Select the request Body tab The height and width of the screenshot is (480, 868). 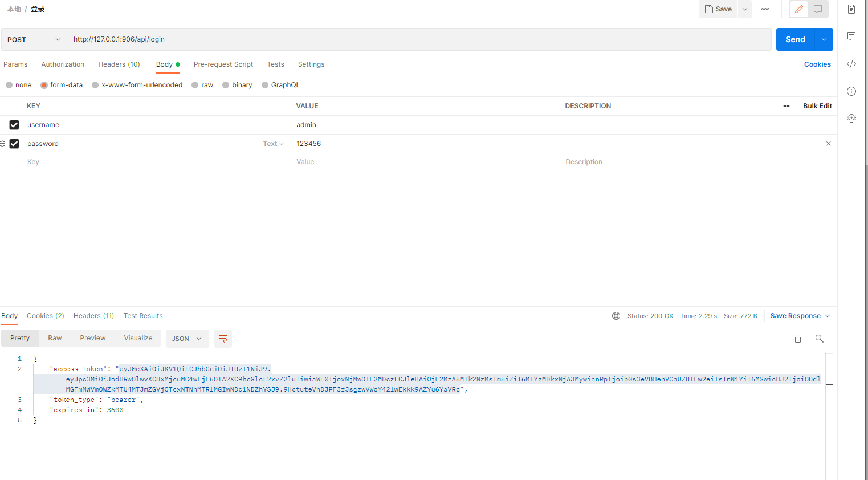(168, 64)
